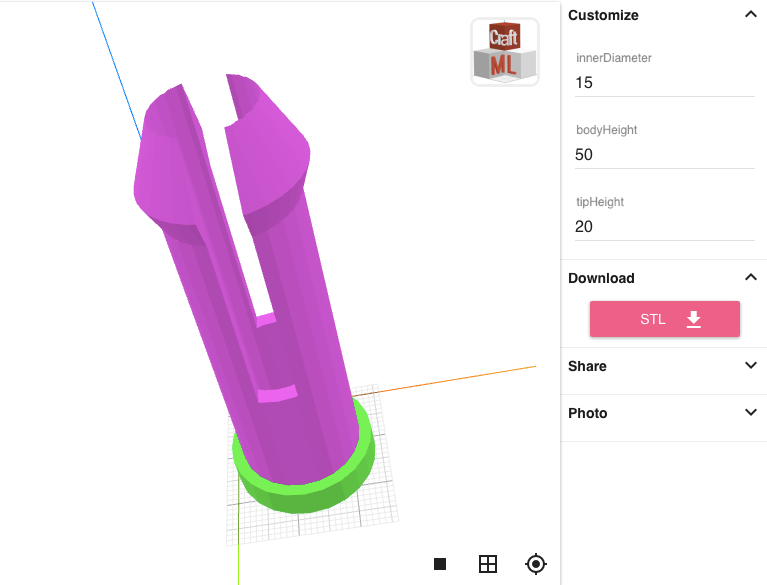Image resolution: width=767 pixels, height=585 pixels.
Task: Click the solid square view-mode icon
Action: [x=440, y=564]
